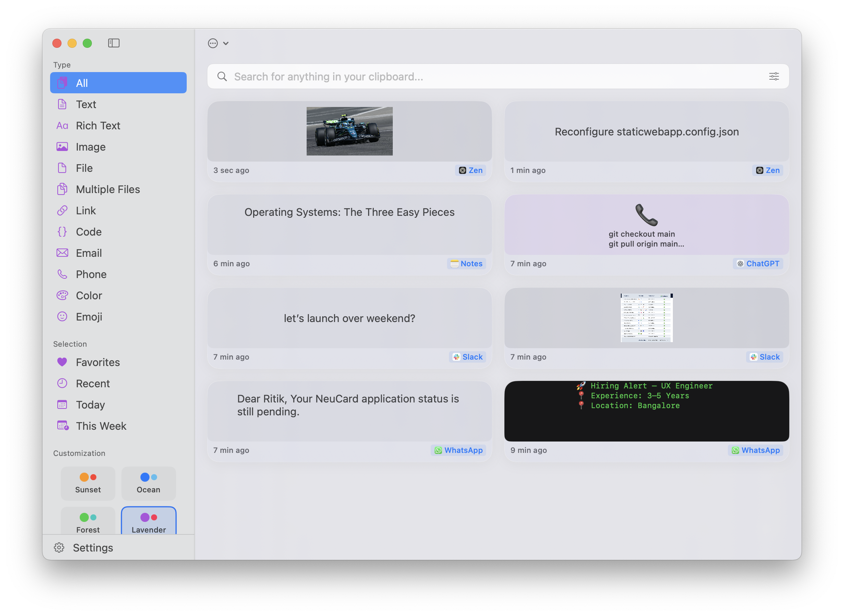
Task: Apply the Ocean theme swatch
Action: 148,483
